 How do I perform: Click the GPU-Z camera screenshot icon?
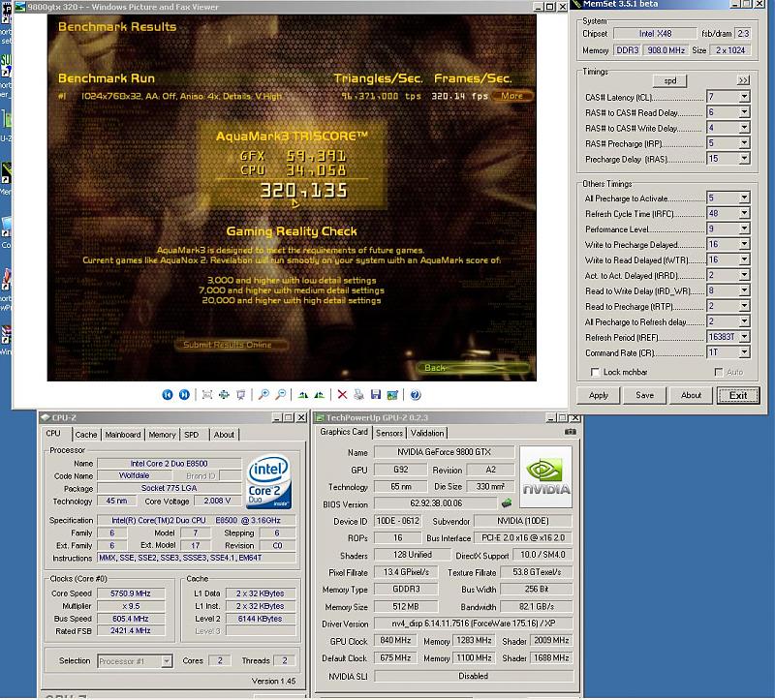click(x=570, y=432)
